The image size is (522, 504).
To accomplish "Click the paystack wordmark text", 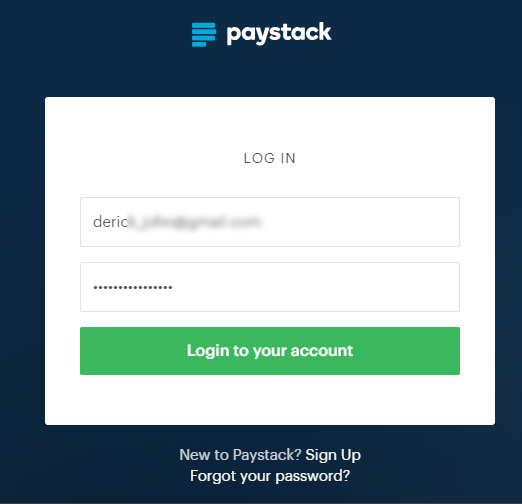I will click(279, 33).
